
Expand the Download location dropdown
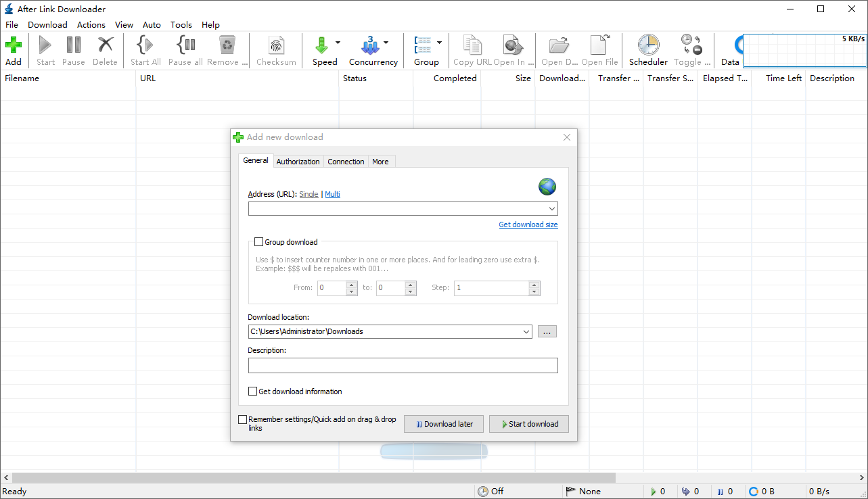(526, 331)
